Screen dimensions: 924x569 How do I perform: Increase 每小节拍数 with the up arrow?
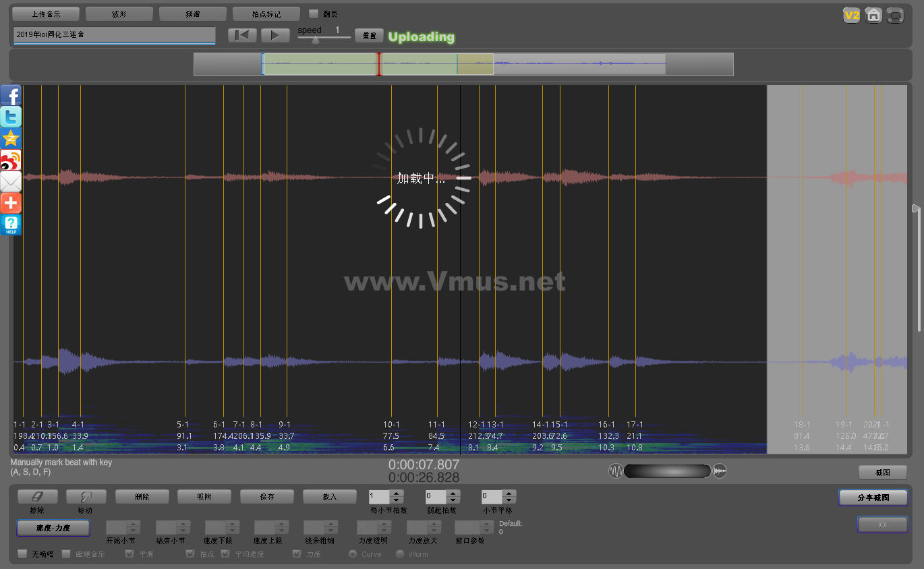tap(397, 493)
